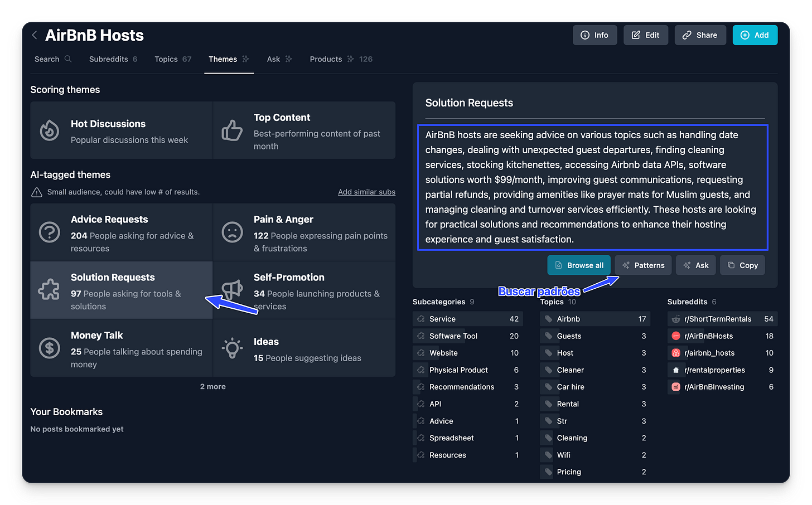Select the Str topic
812x505 pixels.
[x=595, y=421]
